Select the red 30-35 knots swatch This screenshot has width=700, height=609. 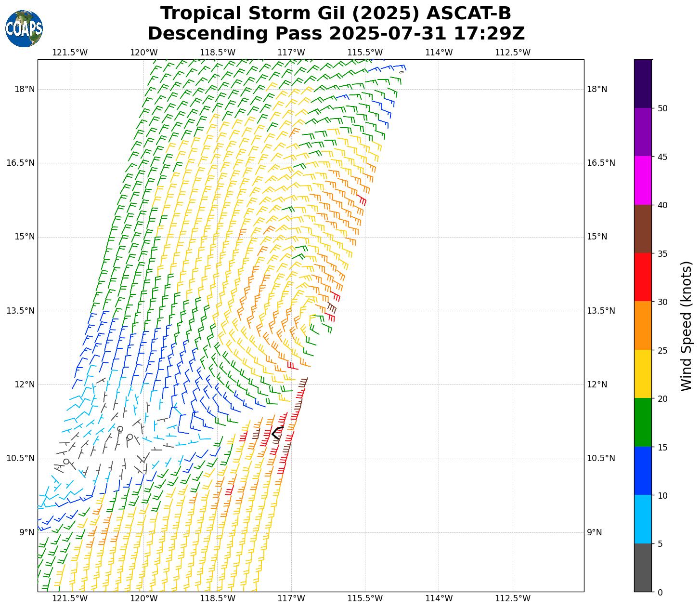642,277
